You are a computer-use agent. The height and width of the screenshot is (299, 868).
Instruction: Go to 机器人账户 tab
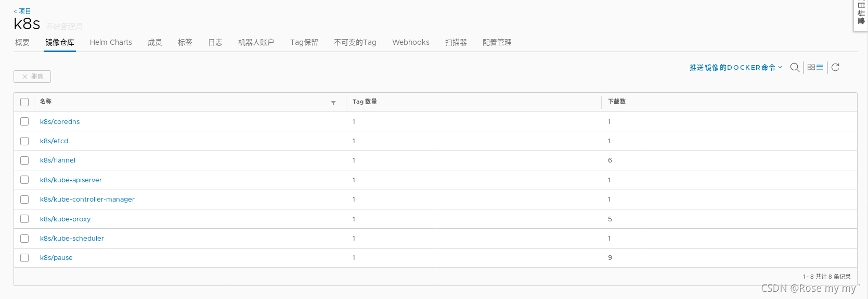pos(256,42)
